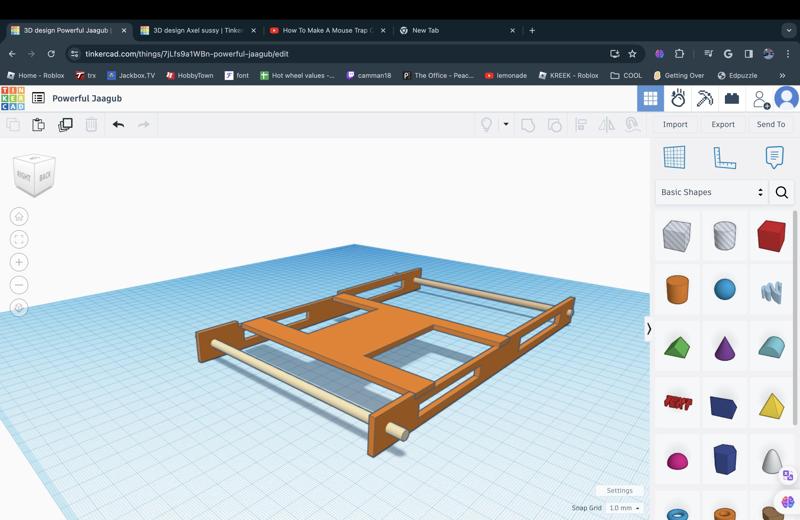800x520 pixels.
Task: Click the Duplicate and repeat icon
Action: (x=65, y=125)
